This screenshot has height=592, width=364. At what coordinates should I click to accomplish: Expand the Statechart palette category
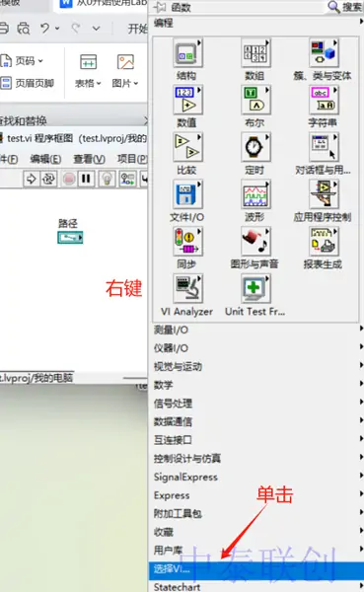(x=256, y=587)
